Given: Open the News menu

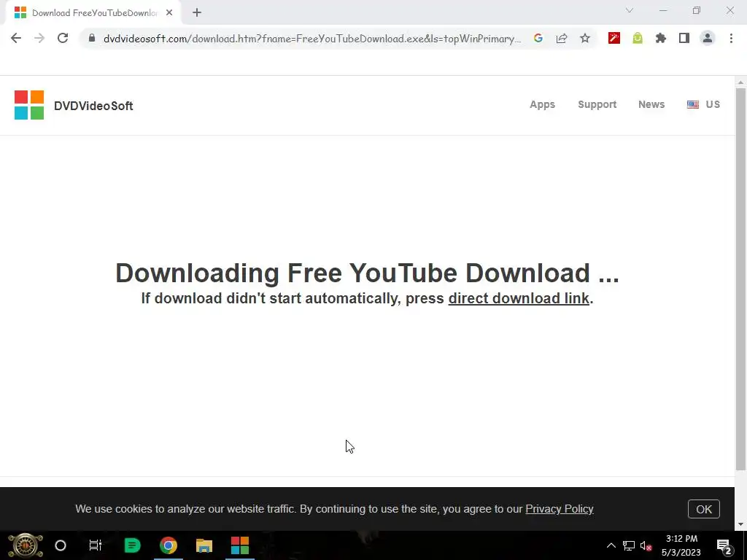Looking at the screenshot, I should coord(651,104).
